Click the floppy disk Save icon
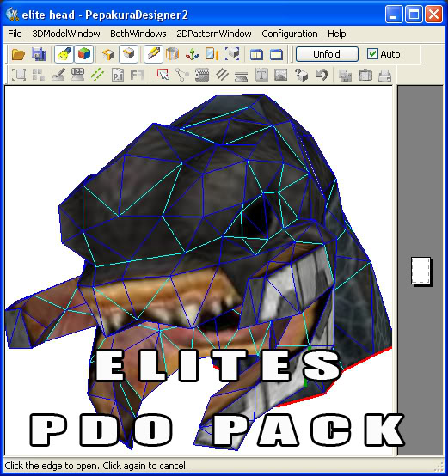This screenshot has width=448, height=476. tap(39, 54)
